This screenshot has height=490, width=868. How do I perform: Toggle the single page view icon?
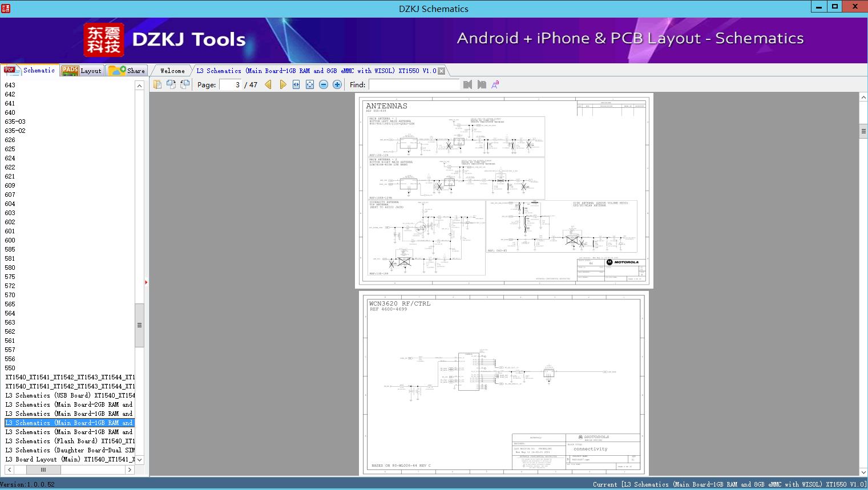point(158,84)
